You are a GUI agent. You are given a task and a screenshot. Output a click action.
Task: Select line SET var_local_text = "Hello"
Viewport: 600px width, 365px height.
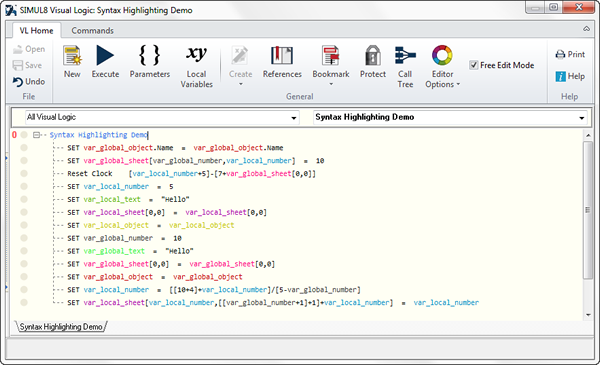[128, 199]
